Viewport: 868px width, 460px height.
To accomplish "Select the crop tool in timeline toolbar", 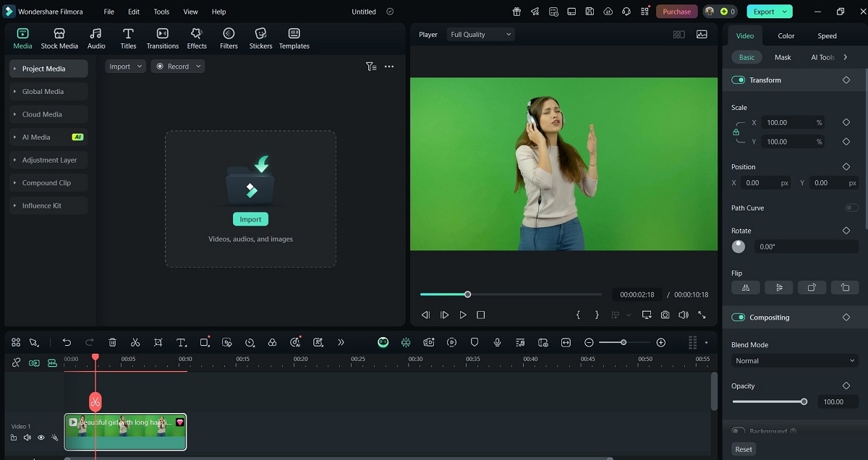I will pos(158,342).
